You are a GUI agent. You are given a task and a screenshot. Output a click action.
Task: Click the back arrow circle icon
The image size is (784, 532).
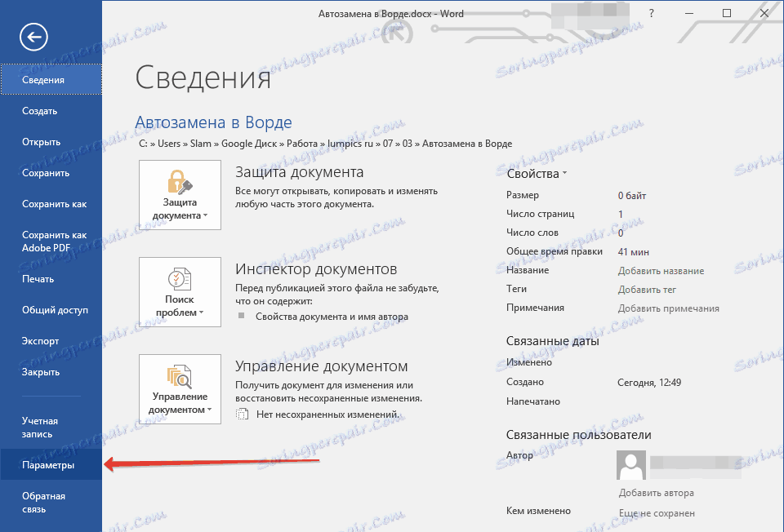[x=33, y=37]
